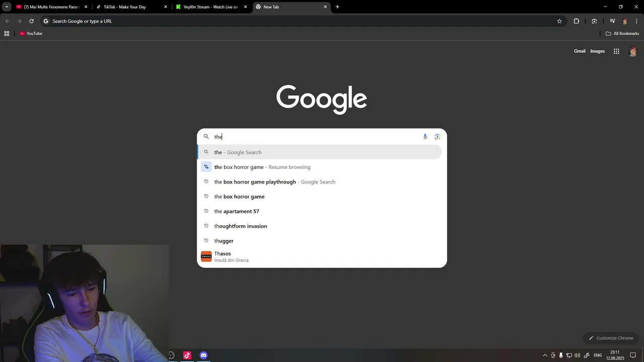This screenshot has width=644, height=362.
Task: Open Discord from the taskbar
Action: [203, 355]
